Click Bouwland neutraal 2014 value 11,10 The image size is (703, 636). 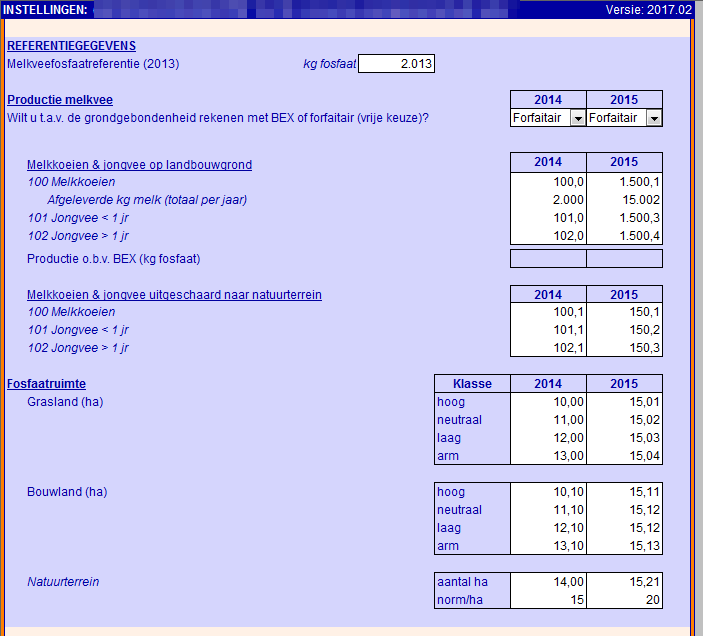548,510
